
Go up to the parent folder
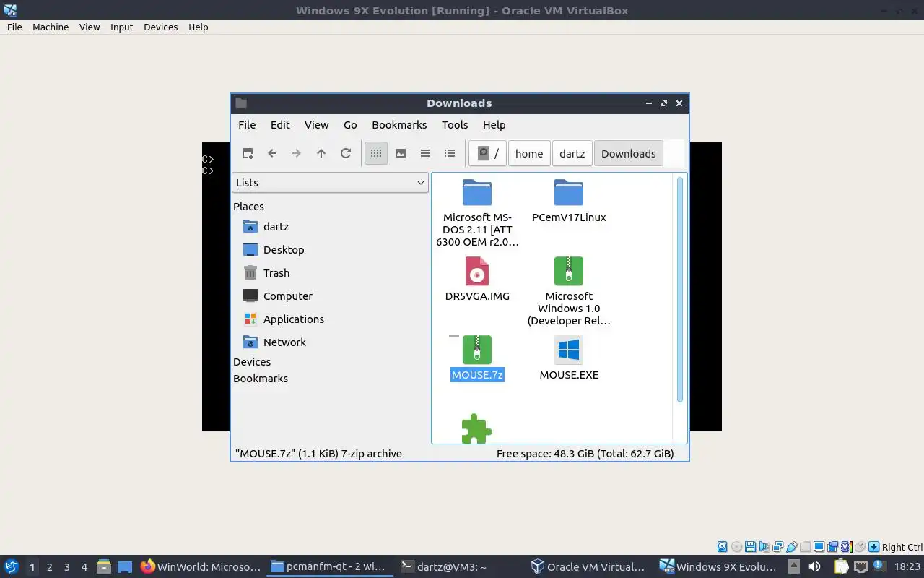(x=321, y=153)
